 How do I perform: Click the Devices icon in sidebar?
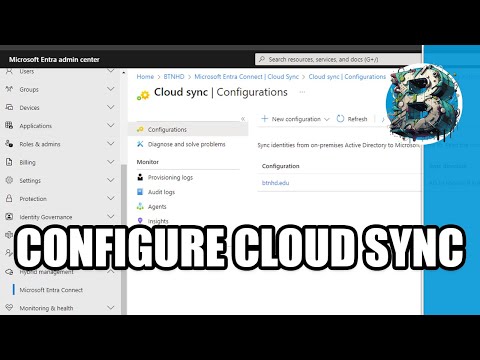click(9, 107)
